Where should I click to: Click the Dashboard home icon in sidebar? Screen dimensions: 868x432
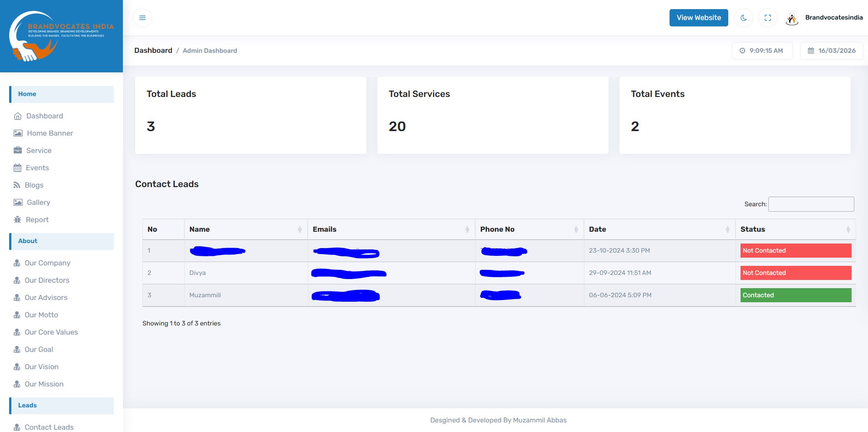click(x=18, y=116)
